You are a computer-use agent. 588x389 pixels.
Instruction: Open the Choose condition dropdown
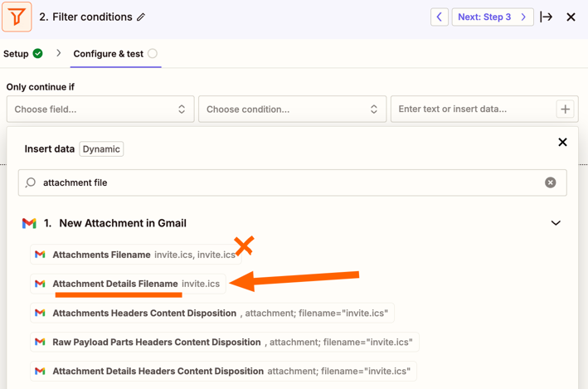coord(292,109)
